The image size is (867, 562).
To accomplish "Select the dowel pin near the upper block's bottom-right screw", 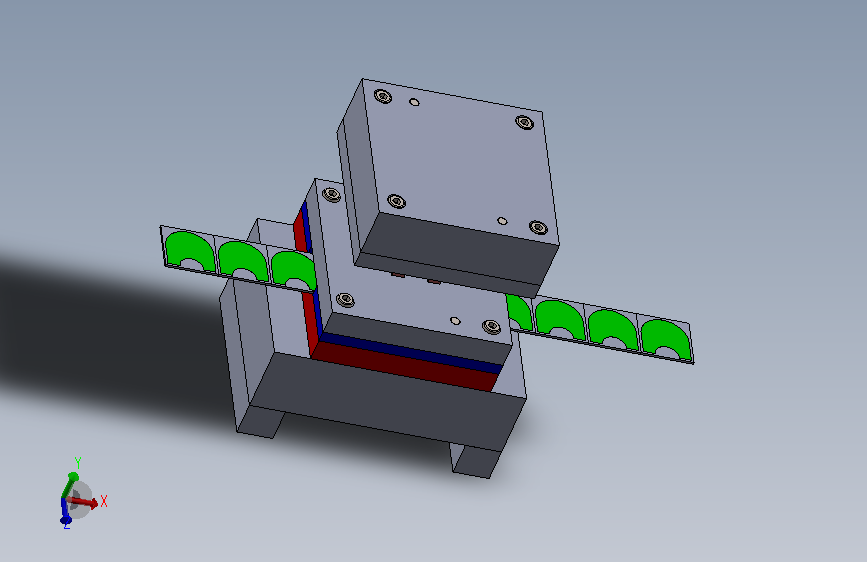I will click(x=502, y=221).
